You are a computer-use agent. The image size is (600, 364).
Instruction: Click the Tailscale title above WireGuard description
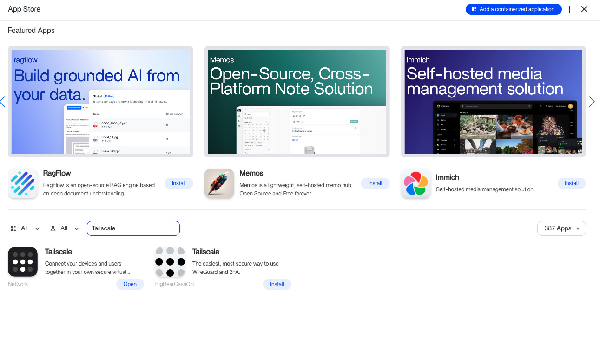tap(206, 252)
